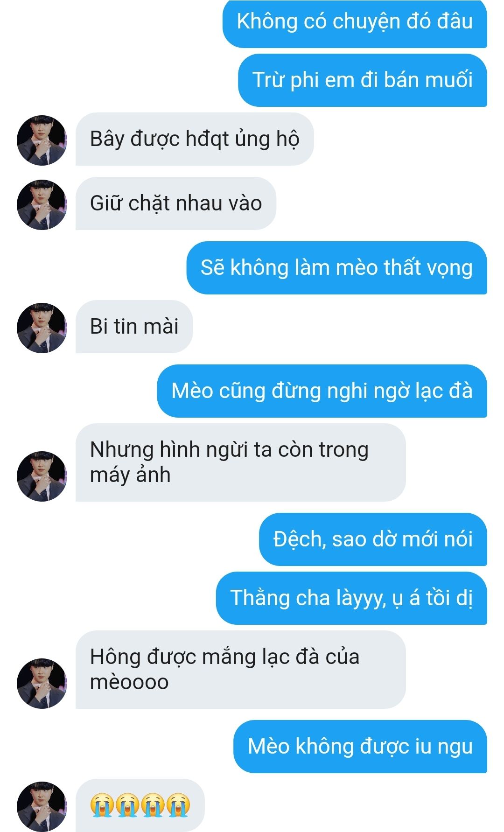This screenshot has height=832, width=504.
Task: Tap "Nhưng hình ngừi ta còn trong máy ảnh"
Action: 240,462
